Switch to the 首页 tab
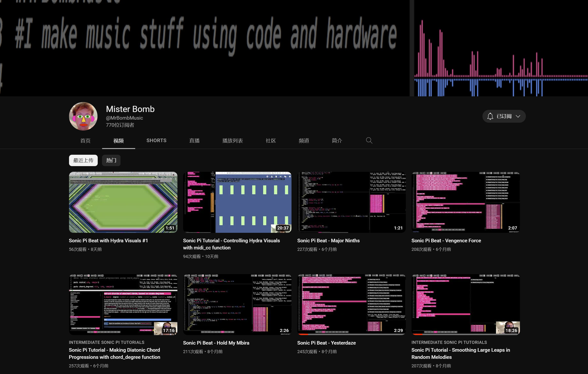Viewport: 588px width, 374px height. click(85, 141)
